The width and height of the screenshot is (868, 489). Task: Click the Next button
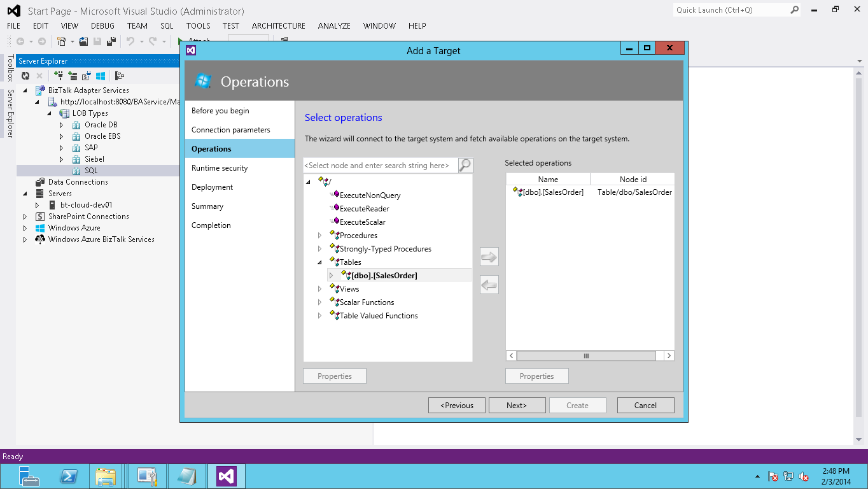[517, 406]
